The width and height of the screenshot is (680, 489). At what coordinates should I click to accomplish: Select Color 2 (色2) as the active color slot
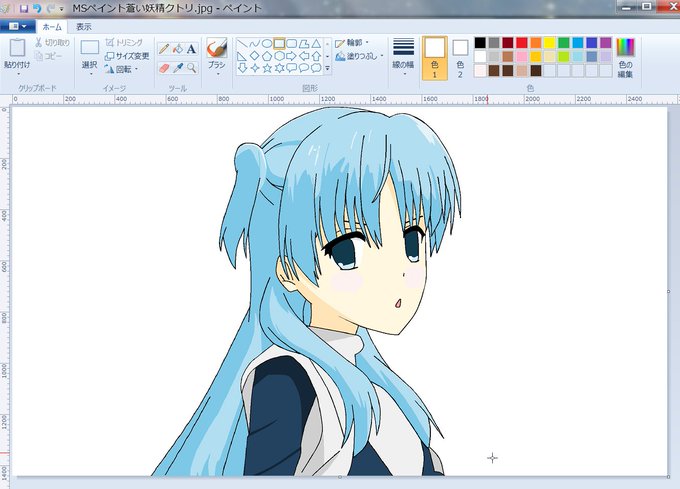[460, 58]
